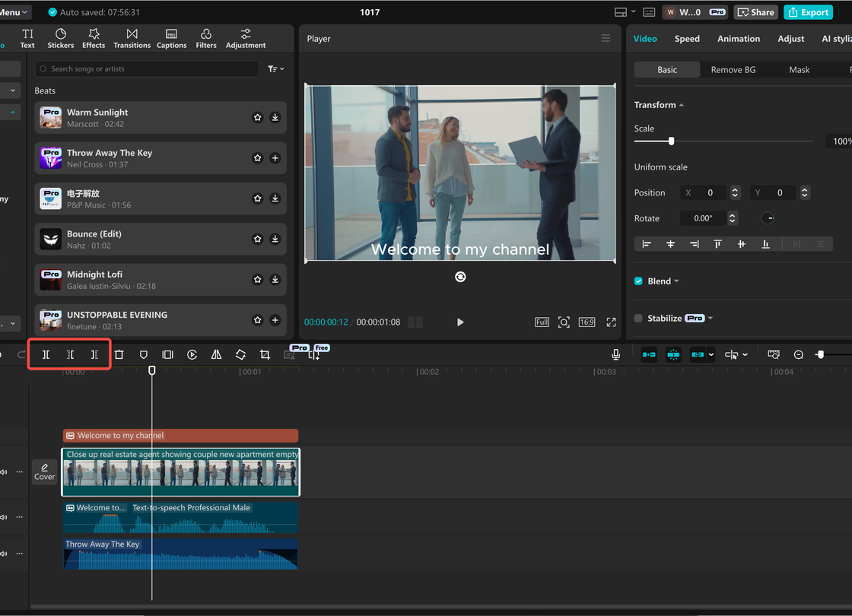Click the Share button
The width and height of the screenshot is (852, 616).
(x=755, y=12)
